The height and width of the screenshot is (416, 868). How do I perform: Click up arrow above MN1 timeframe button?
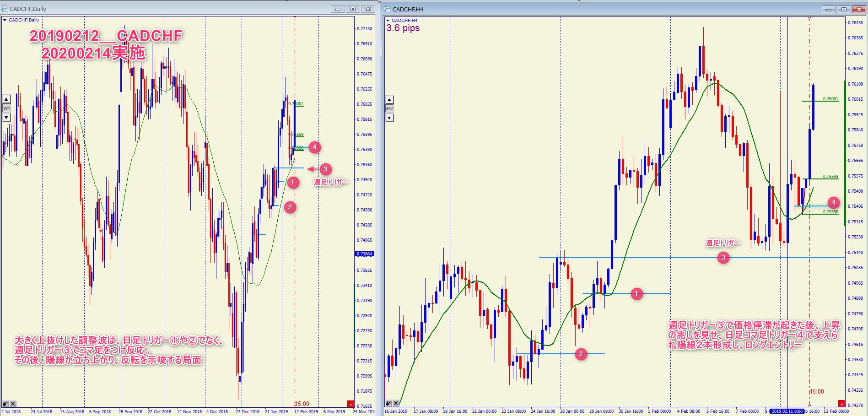pos(389,100)
